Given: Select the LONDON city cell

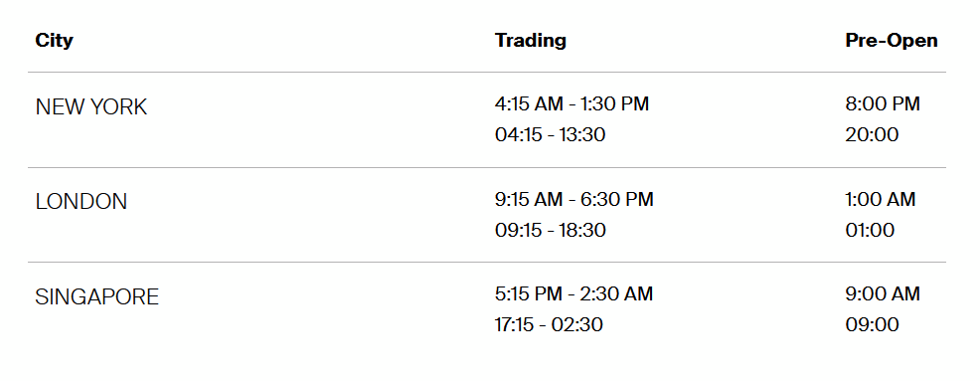Looking at the screenshot, I should [x=82, y=202].
